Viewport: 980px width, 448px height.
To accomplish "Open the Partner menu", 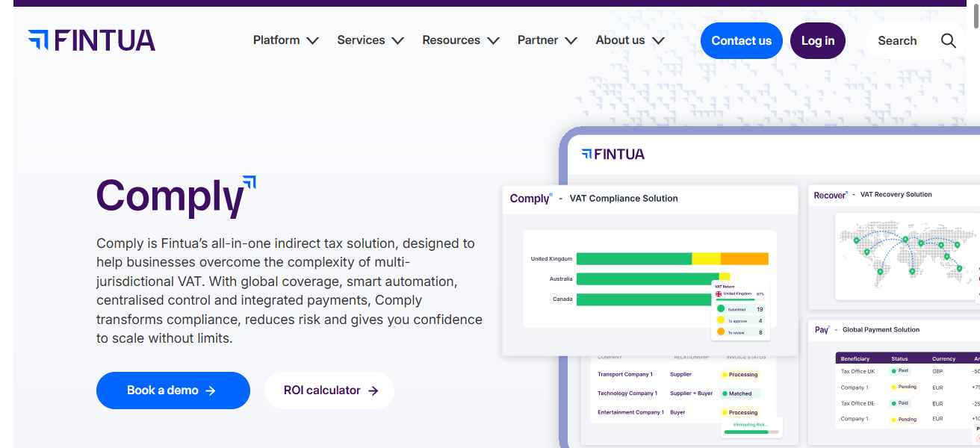I will [548, 40].
